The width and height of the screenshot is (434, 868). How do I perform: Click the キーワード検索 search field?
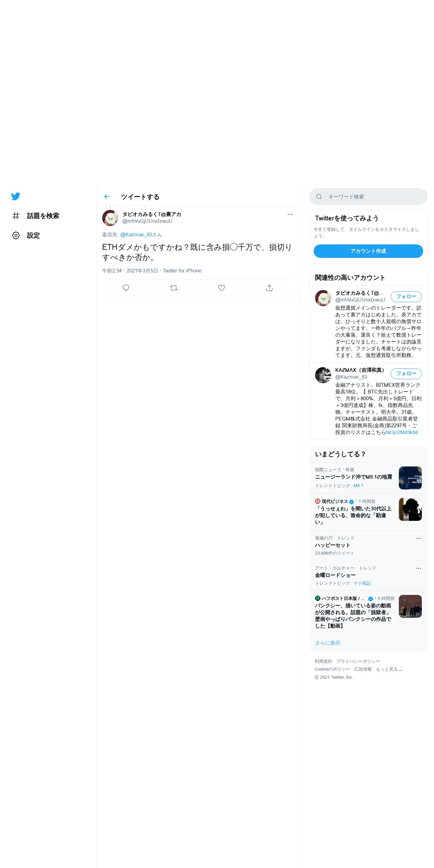point(368,197)
